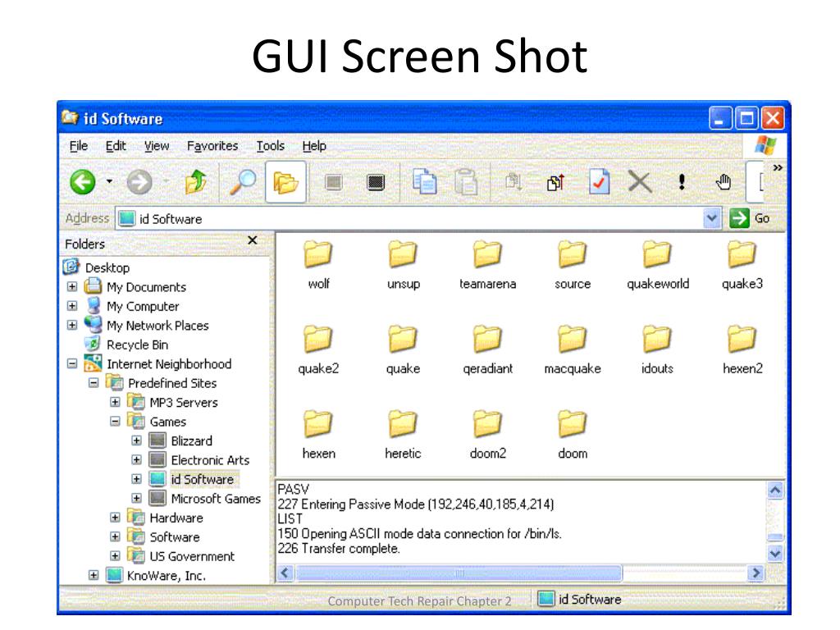Select the source folder
The height and width of the screenshot is (630, 840).
tap(572, 265)
